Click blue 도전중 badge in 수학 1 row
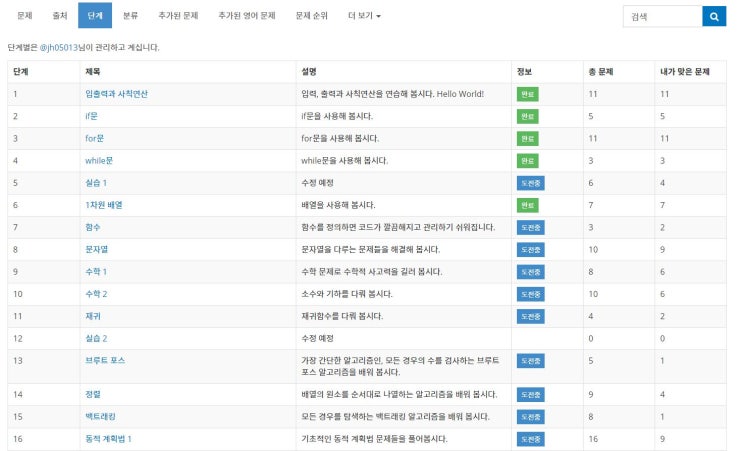This screenshot has width=743, height=451. (530, 272)
